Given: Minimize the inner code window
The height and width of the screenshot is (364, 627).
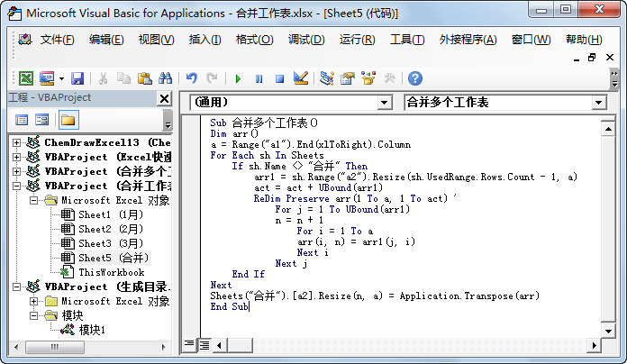Looking at the screenshot, I should click(x=577, y=59).
